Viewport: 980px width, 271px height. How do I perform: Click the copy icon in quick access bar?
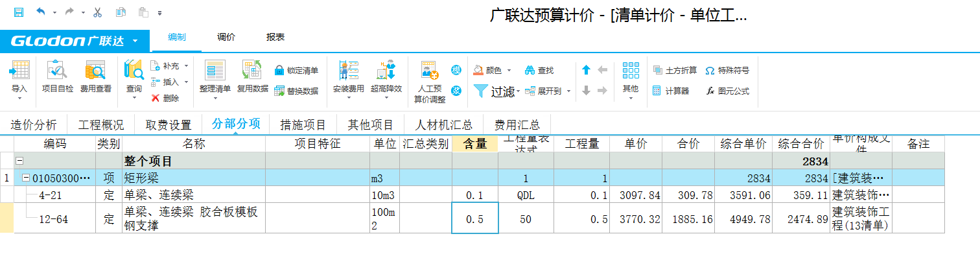click(x=121, y=12)
